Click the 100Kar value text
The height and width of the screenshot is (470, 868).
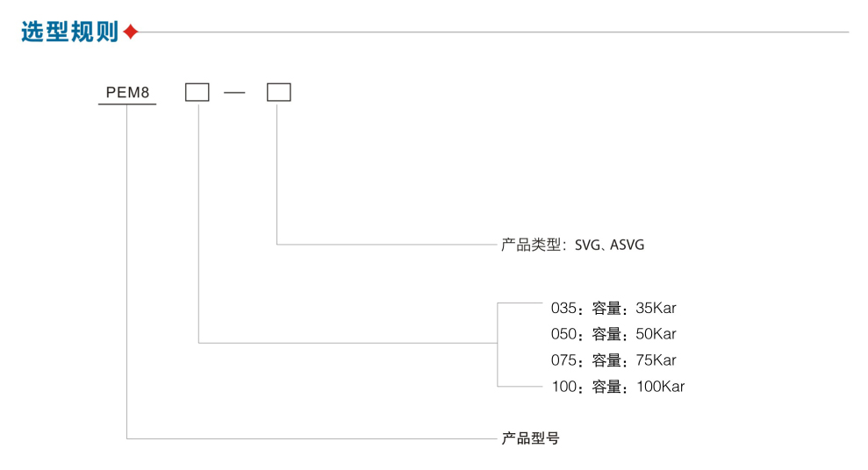(x=660, y=387)
